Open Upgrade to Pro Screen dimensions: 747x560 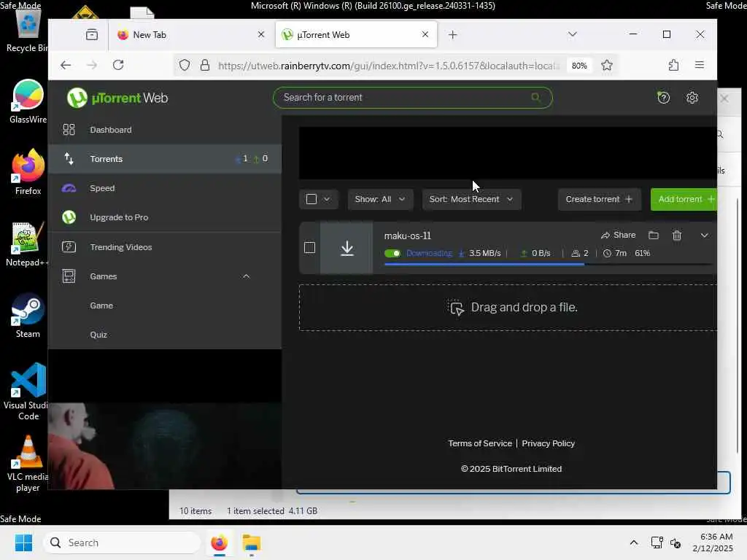164,217
